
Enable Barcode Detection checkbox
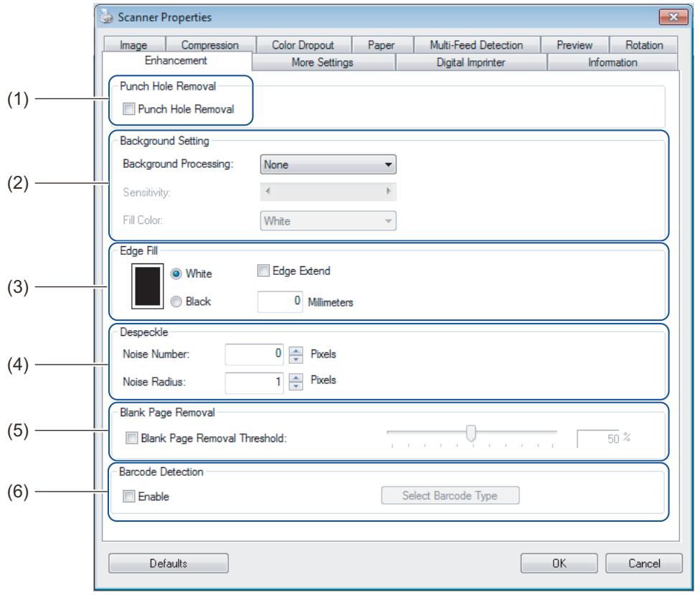point(129,496)
